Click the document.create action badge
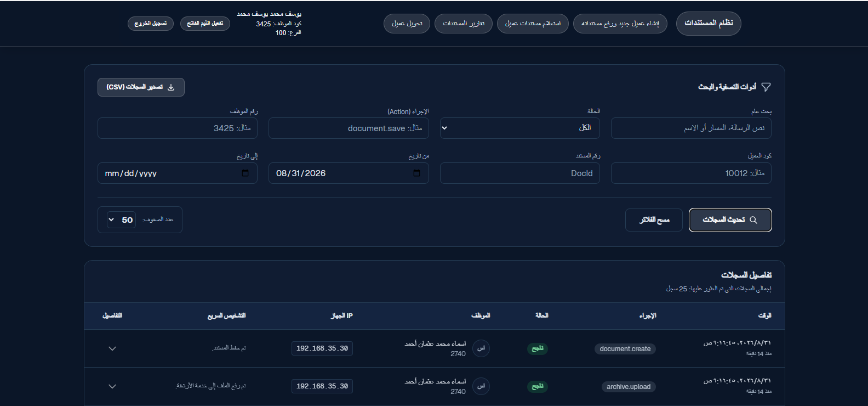The width and height of the screenshot is (868, 406). pyautogui.click(x=625, y=349)
